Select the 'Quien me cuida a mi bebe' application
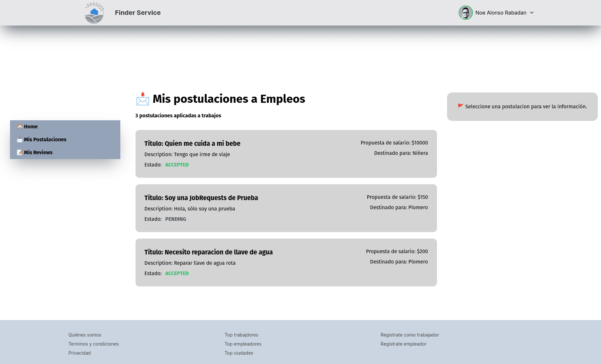601x364 pixels. click(x=286, y=154)
